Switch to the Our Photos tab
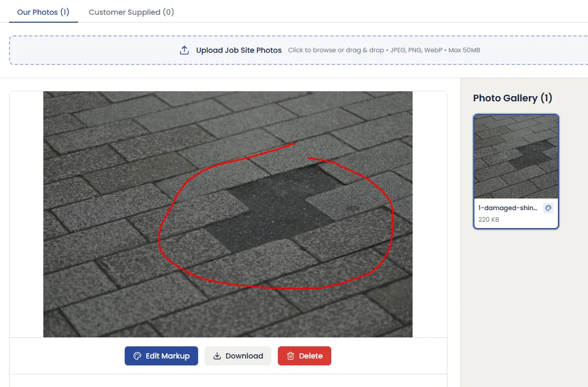Screen dimensions: 588x387 pos(43,12)
